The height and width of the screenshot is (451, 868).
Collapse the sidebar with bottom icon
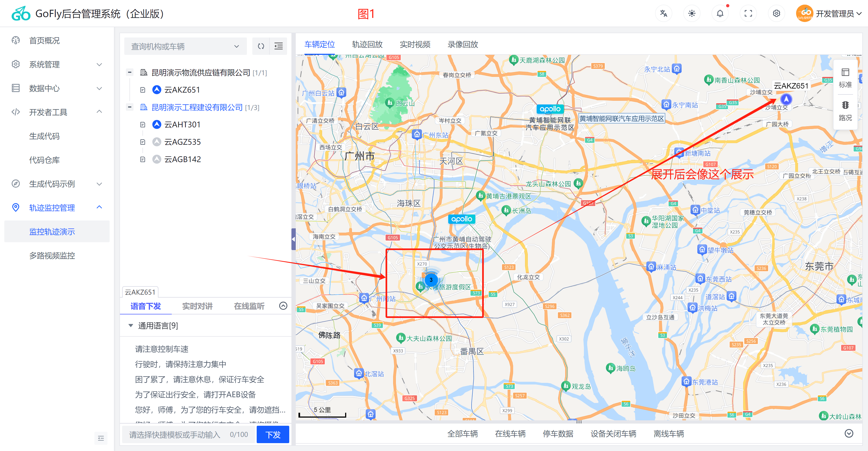tap(101, 438)
